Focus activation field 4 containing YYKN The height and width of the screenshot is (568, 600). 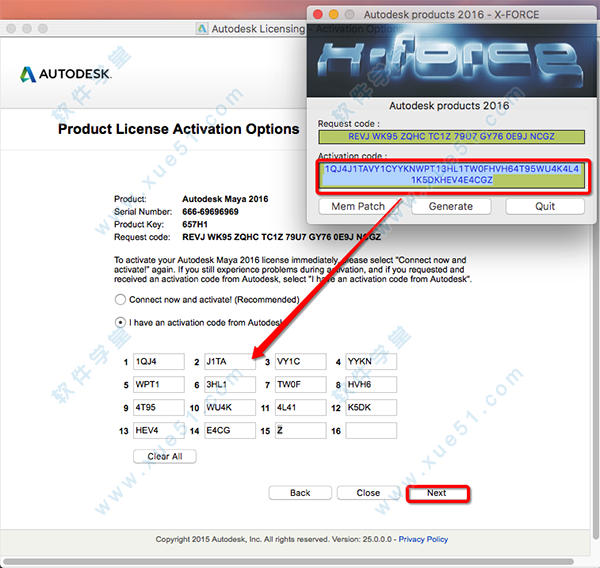(371, 362)
